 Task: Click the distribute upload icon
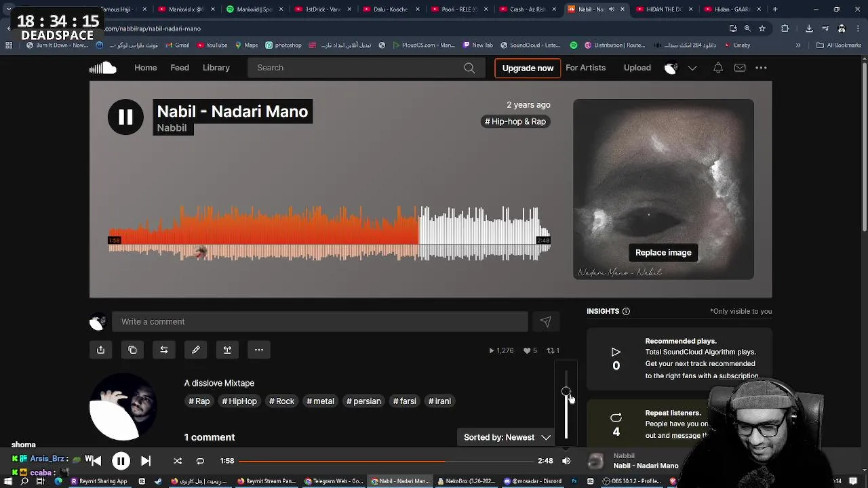click(227, 350)
